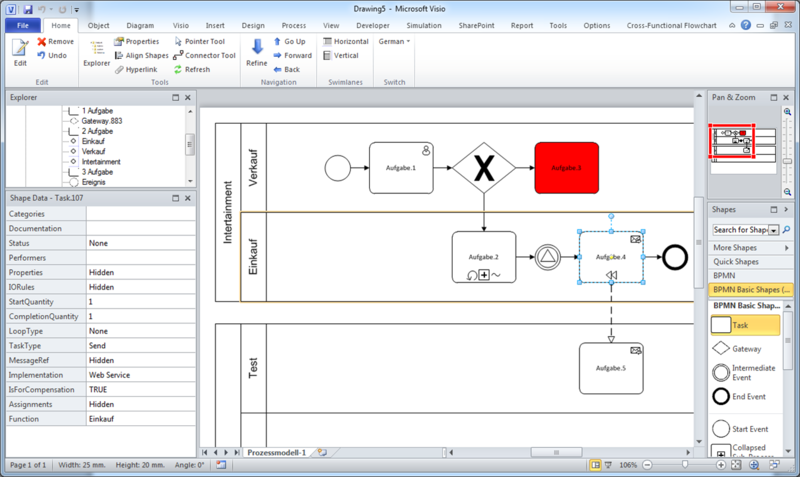Click zoom out minus button

click(647, 465)
